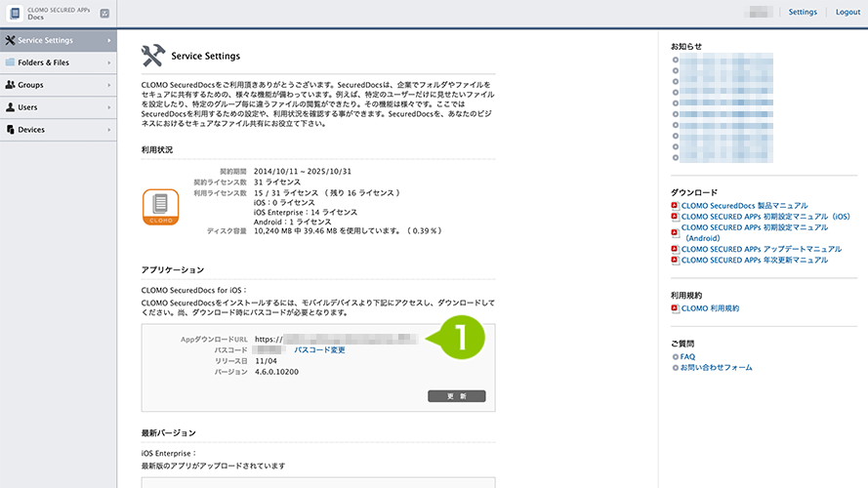Expand the Groups menu arrow

click(x=109, y=85)
